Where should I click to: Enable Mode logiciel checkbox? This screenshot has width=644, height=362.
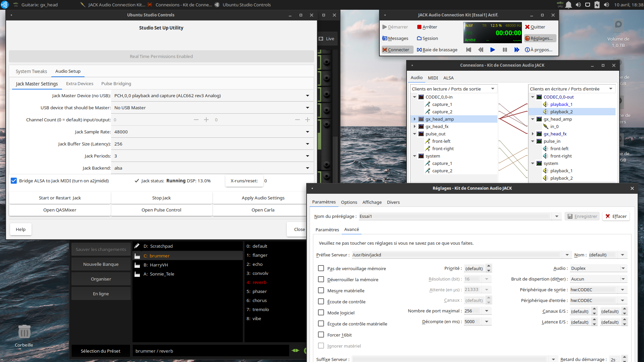pyautogui.click(x=321, y=312)
